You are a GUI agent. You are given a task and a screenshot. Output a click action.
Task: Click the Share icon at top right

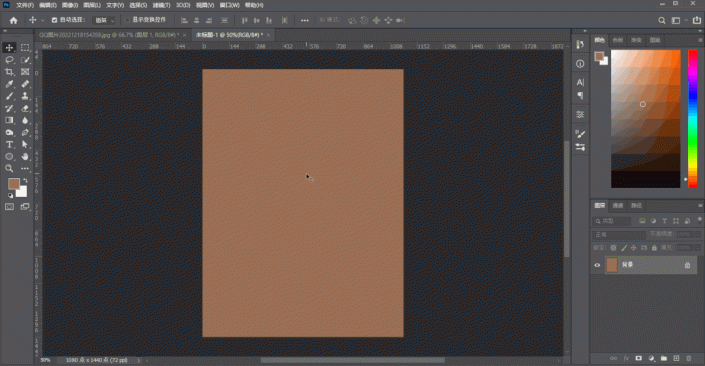[697, 20]
